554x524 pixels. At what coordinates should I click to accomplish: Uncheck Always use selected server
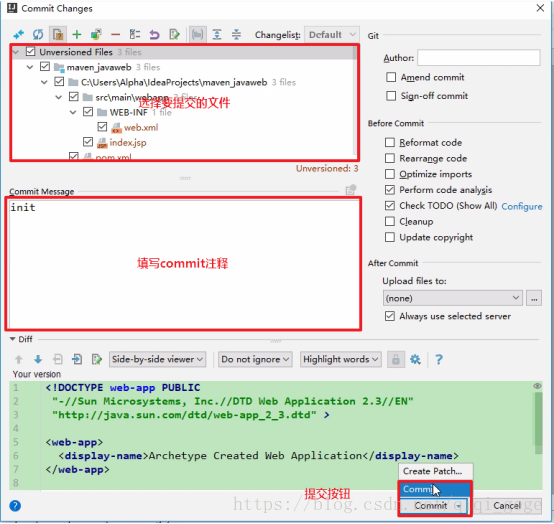tap(390, 316)
